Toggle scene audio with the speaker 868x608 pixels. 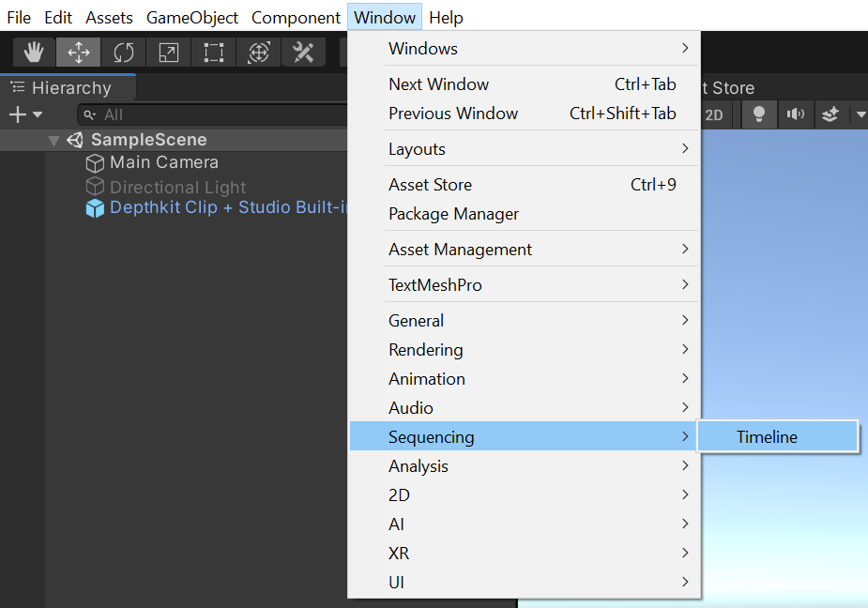pos(796,114)
